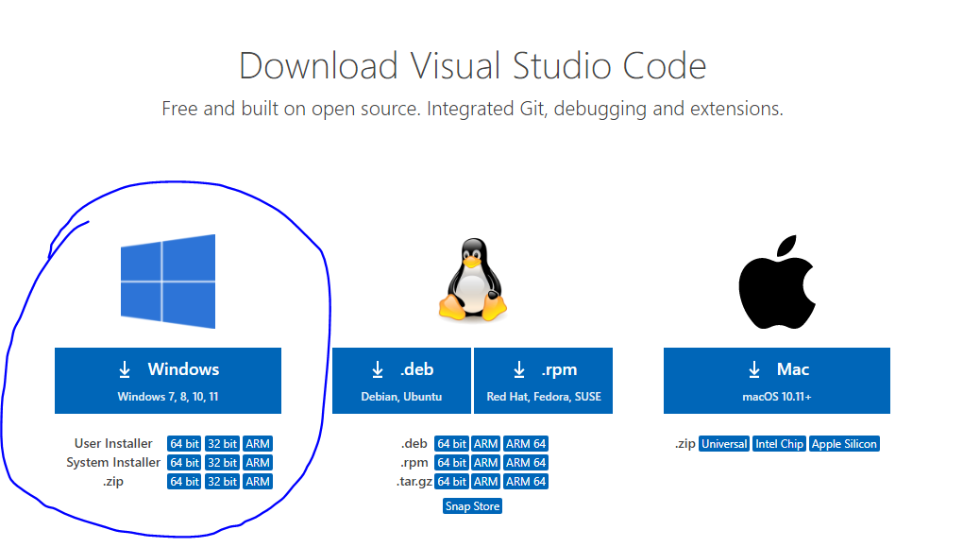Download the .deb package for Debian, Ubuntu
The image size is (980, 547).
(401, 380)
